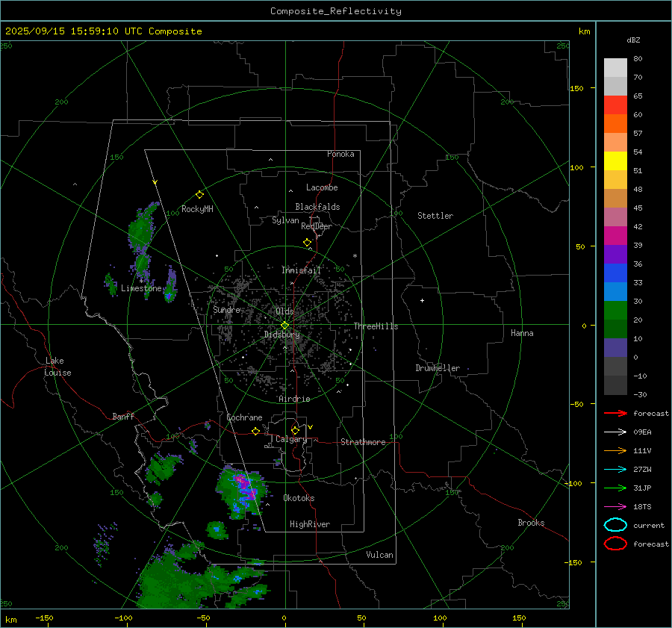Click the Ponoka city label
Viewport: 672px width, 628px height.
tap(340, 154)
